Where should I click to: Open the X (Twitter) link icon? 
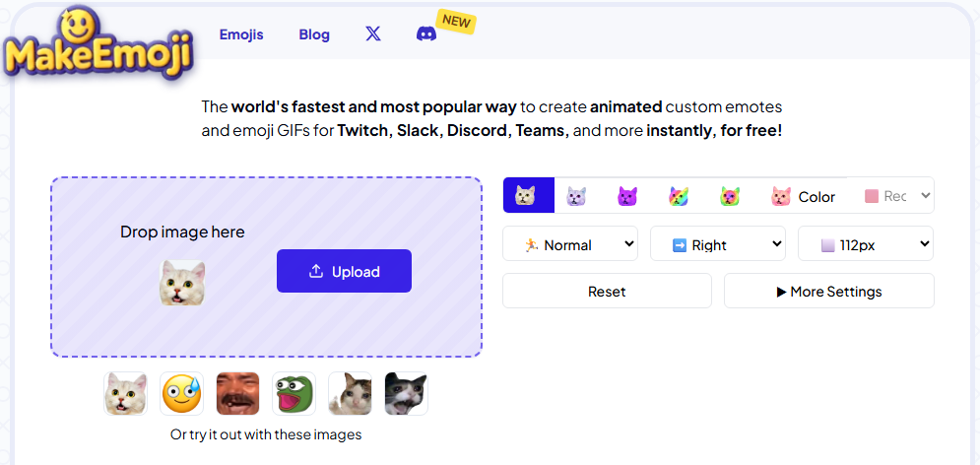[x=372, y=33]
